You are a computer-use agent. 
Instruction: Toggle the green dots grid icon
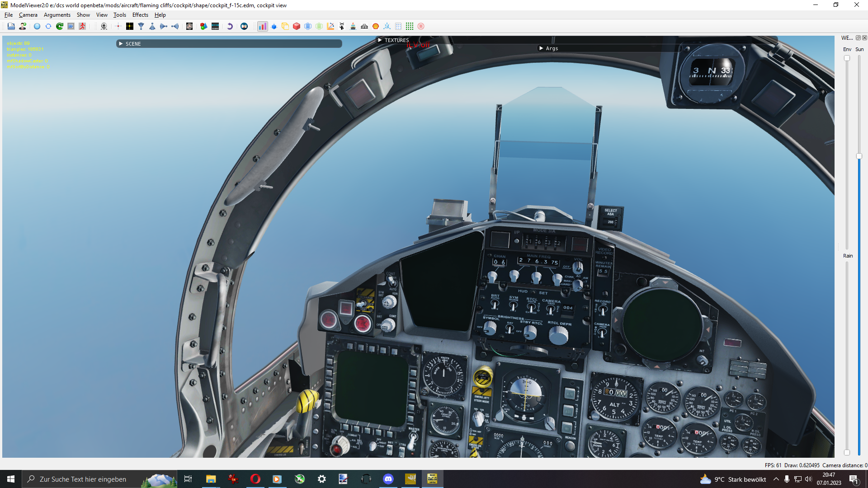pyautogui.click(x=410, y=26)
